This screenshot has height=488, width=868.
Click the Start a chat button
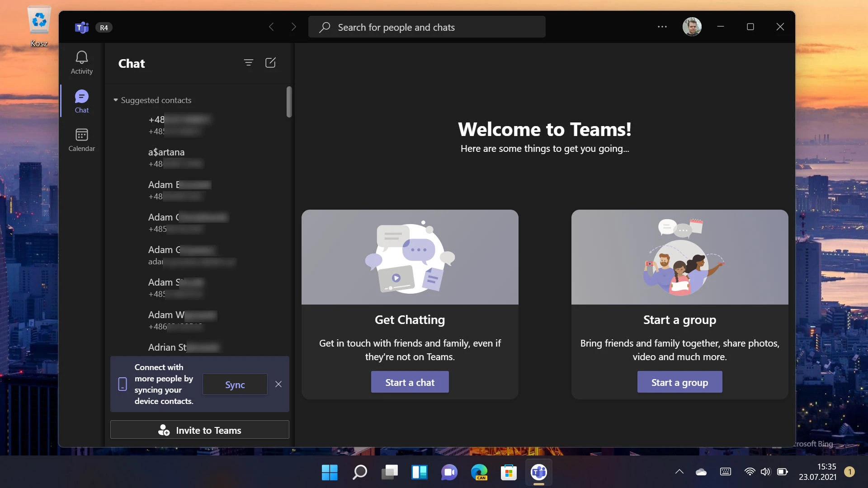tap(410, 382)
